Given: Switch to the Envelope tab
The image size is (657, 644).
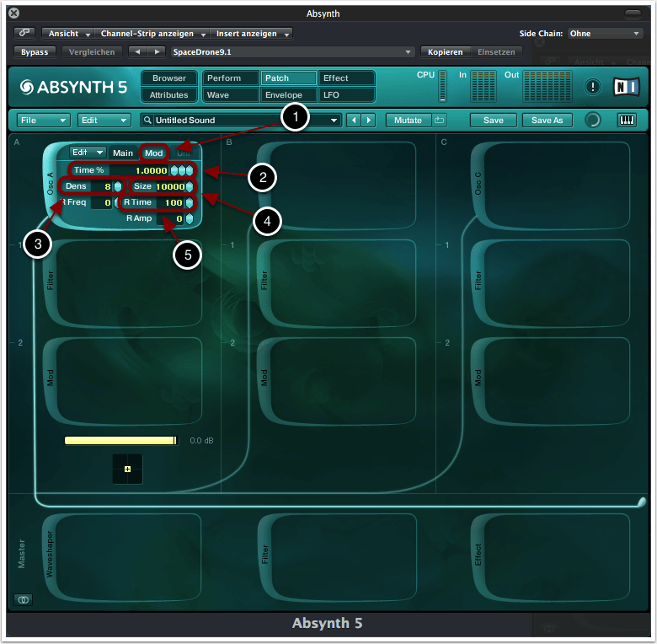Looking at the screenshot, I should coord(284,95).
